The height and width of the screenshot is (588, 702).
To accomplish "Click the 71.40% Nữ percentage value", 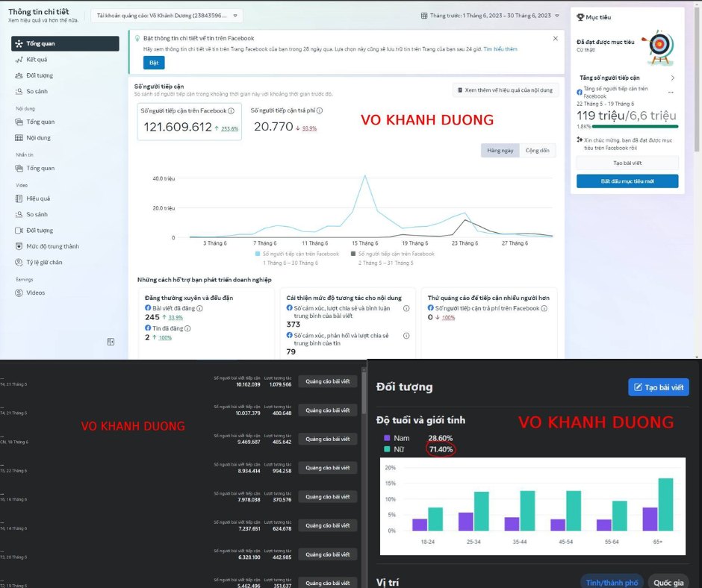I will coord(441,449).
